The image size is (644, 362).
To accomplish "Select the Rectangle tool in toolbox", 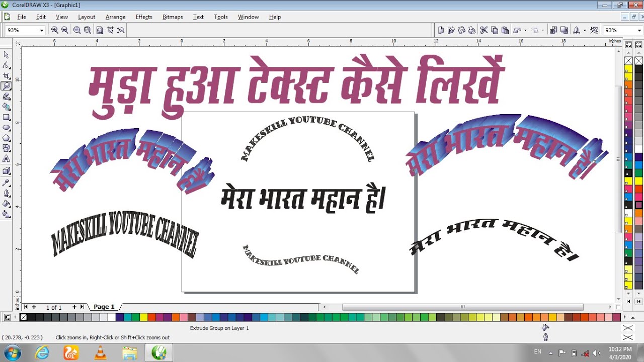I will [x=6, y=117].
